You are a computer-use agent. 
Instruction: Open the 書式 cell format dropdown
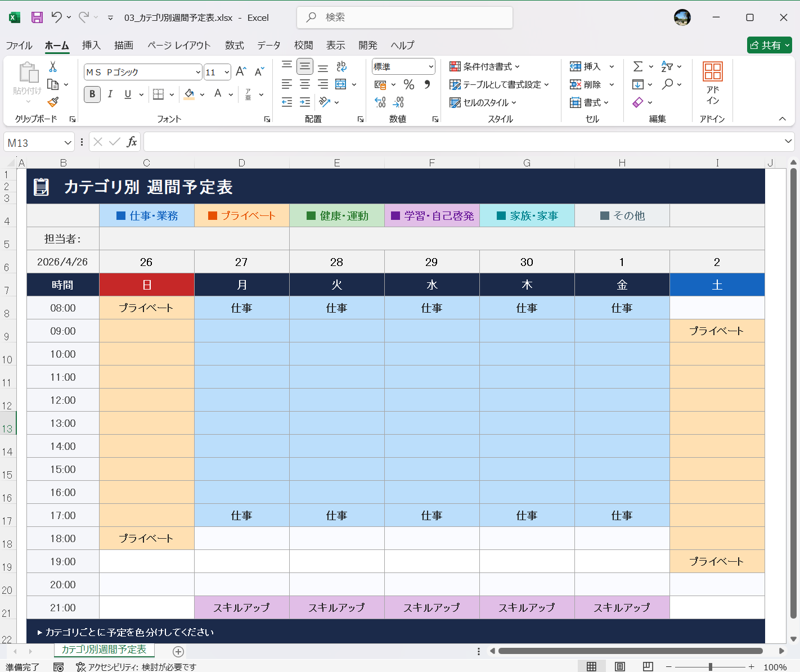click(590, 102)
